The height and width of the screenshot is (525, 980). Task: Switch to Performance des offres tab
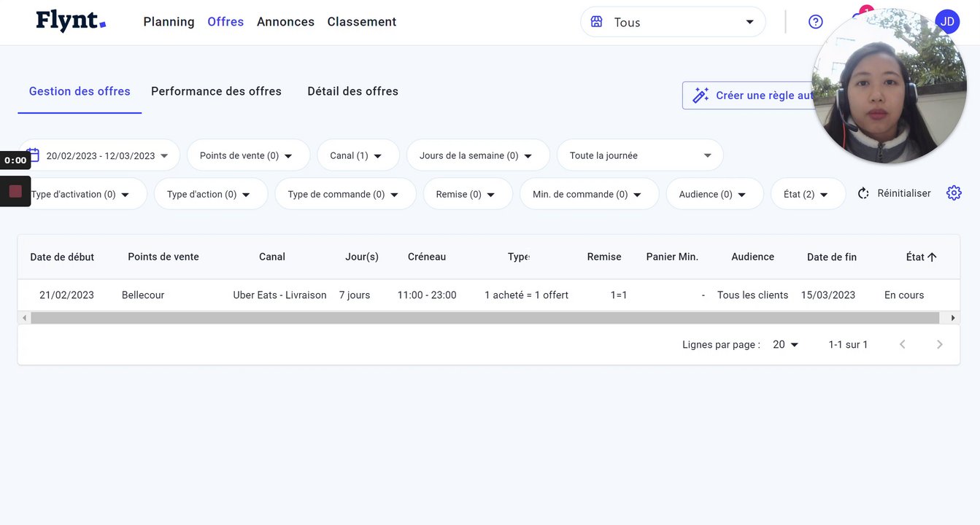(x=216, y=91)
